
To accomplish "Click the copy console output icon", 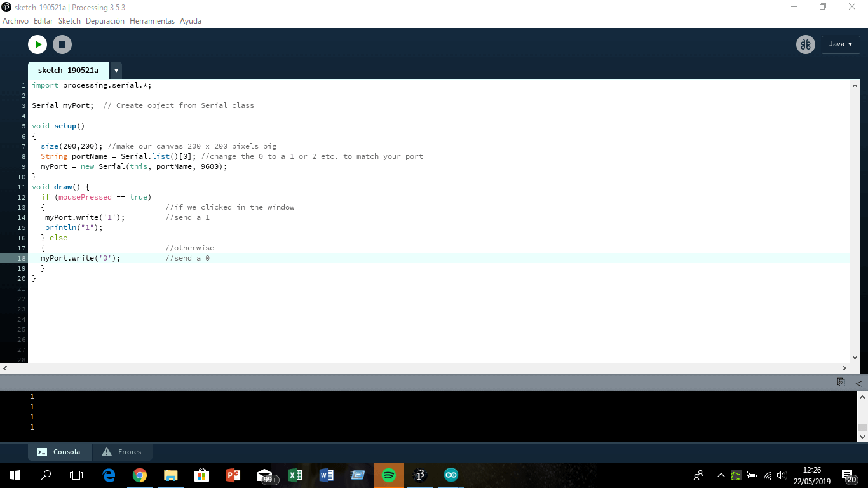I will pos(841,383).
